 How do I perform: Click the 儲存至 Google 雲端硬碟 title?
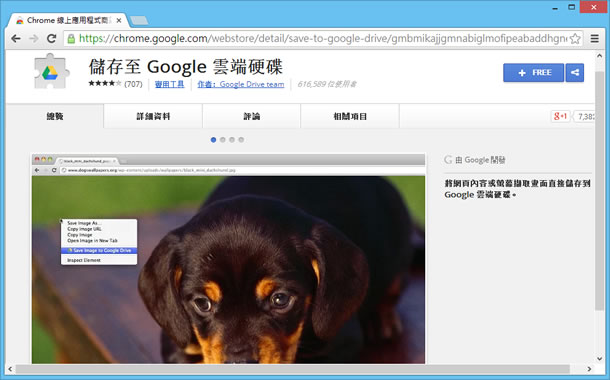click(x=186, y=67)
